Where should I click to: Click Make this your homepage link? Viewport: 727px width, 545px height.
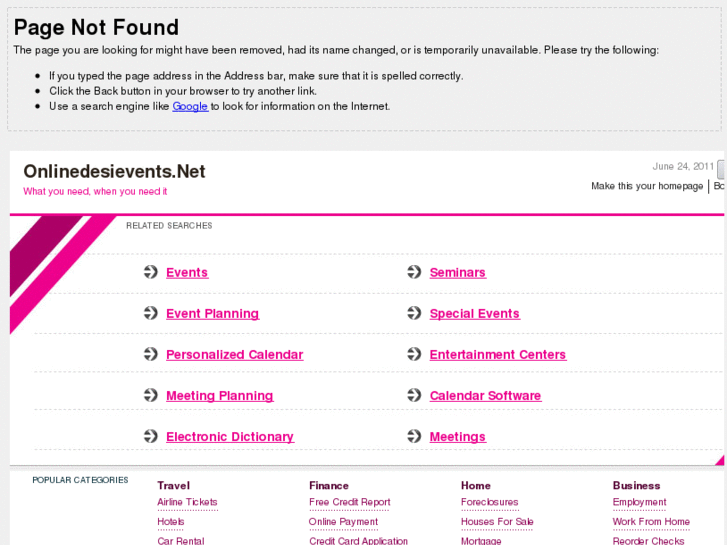coord(647,186)
